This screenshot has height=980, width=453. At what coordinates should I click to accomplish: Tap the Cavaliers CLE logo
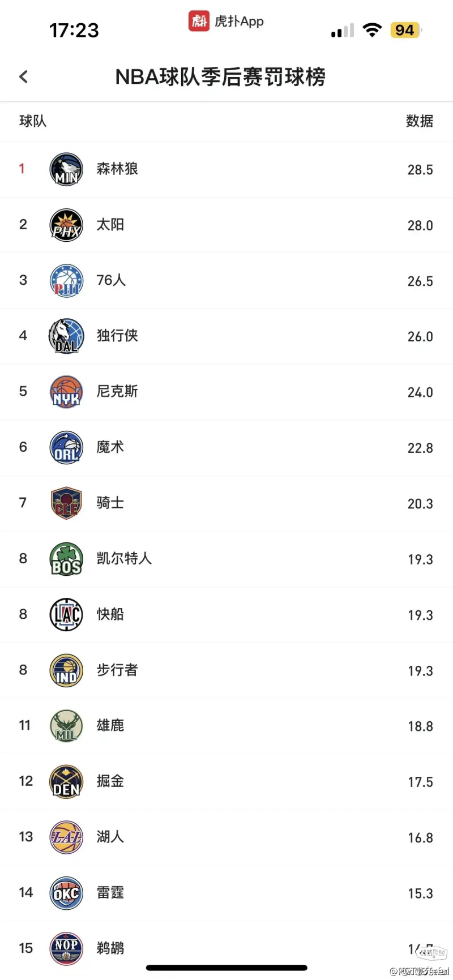coord(66,503)
